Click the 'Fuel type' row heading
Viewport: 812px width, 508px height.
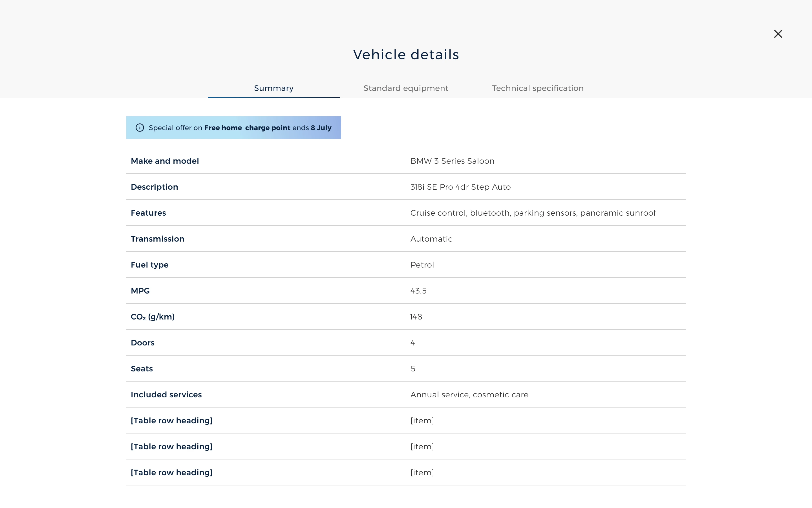(x=150, y=265)
